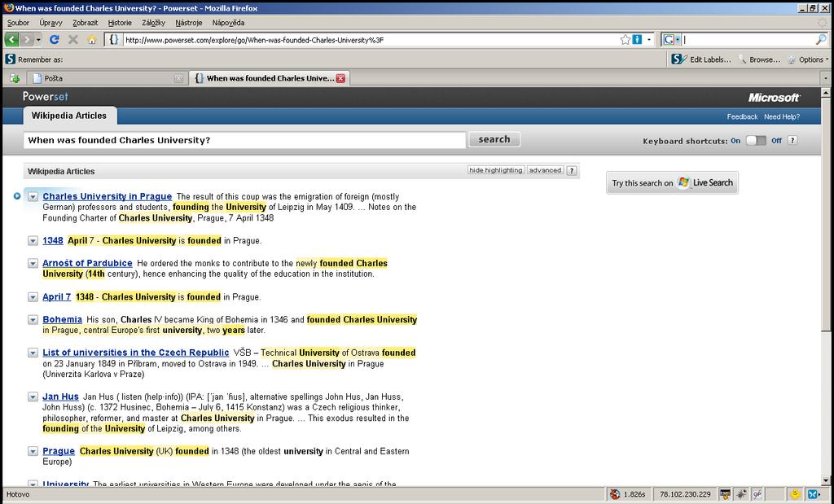Click the Powerset search query field
The width and height of the screenshot is (834, 504).
click(x=244, y=140)
